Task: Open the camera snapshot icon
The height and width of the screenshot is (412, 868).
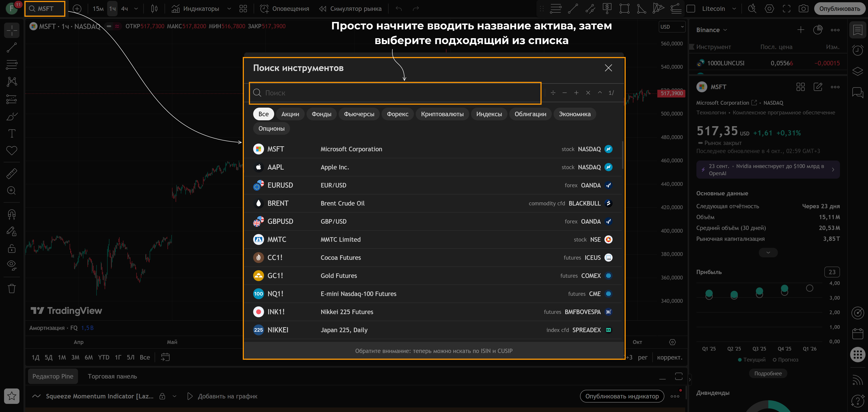Action: (x=803, y=9)
